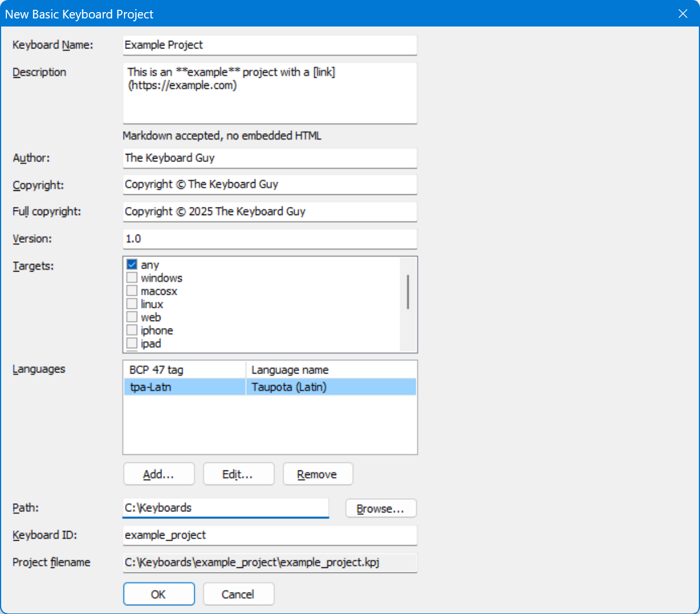Screen dimensions: 700x614
Task: Click the Targets label
Action: [x=33, y=266]
